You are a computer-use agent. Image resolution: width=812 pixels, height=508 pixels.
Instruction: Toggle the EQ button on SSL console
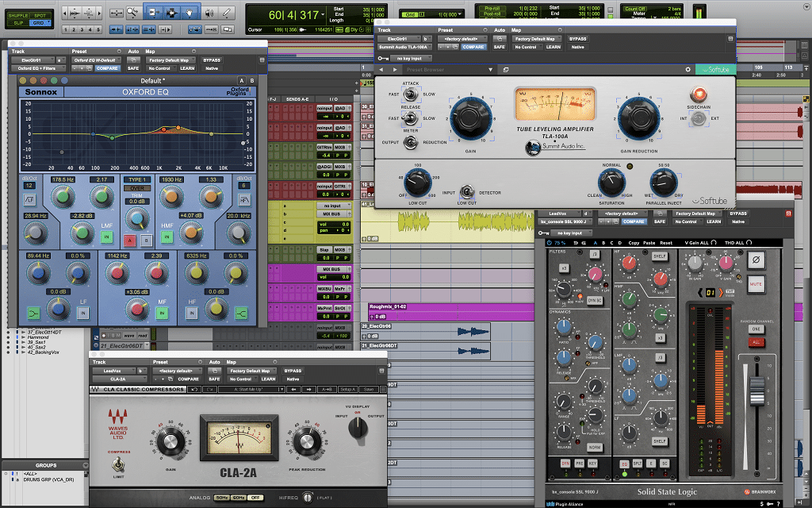(625, 464)
